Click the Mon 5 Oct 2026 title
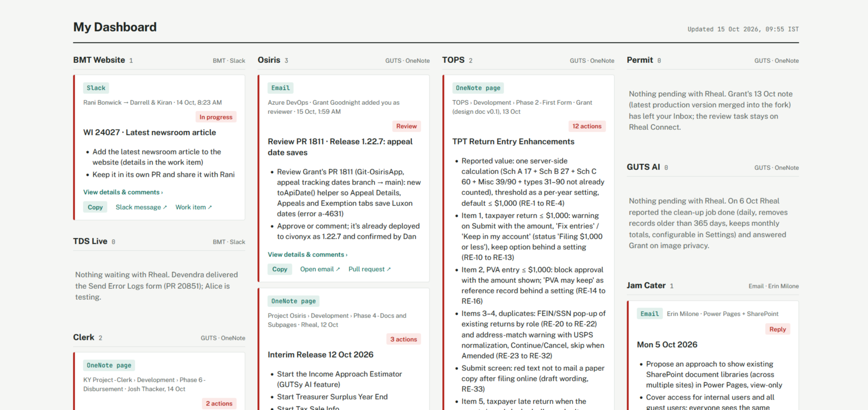The width and height of the screenshot is (868, 410). click(x=667, y=345)
